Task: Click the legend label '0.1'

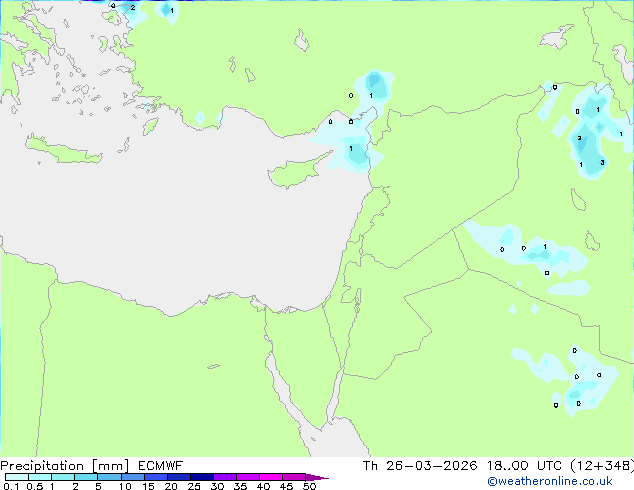Action: coord(11,486)
